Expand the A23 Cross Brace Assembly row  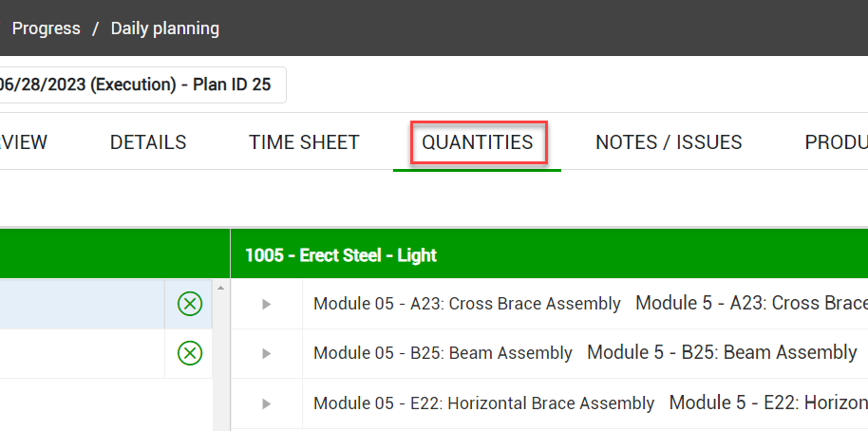[266, 304]
